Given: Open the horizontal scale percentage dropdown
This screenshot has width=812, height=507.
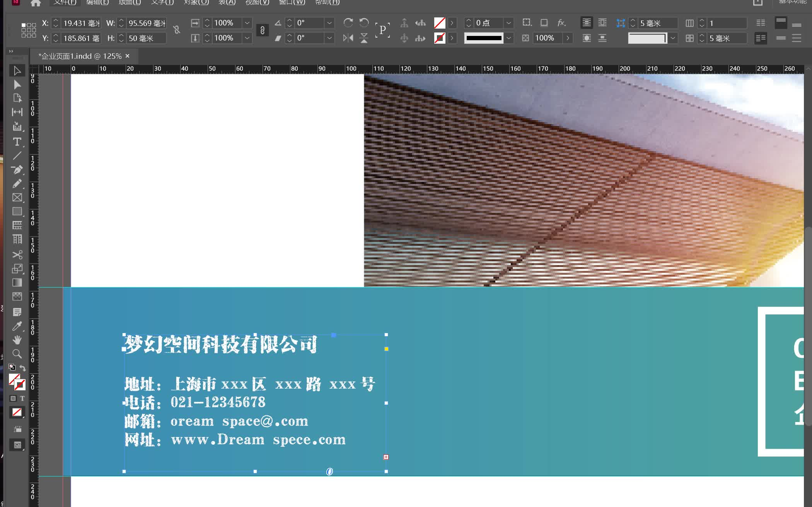Looking at the screenshot, I should click(x=247, y=23).
